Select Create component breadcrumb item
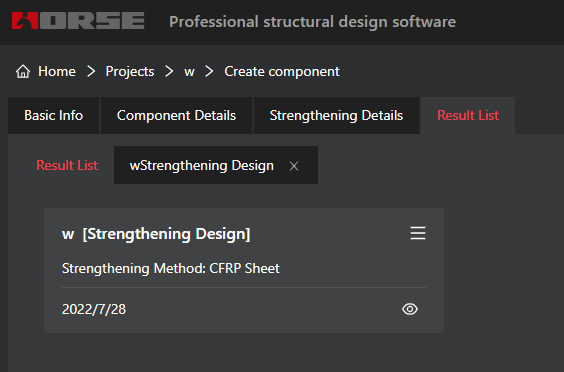 [282, 72]
